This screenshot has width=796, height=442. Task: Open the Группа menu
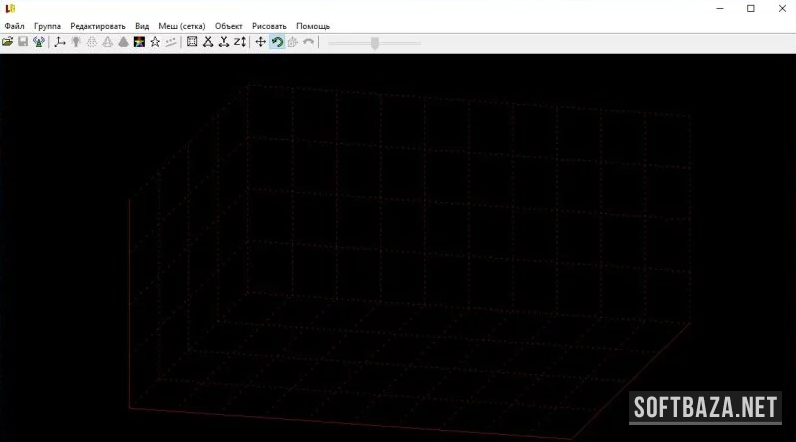47,25
